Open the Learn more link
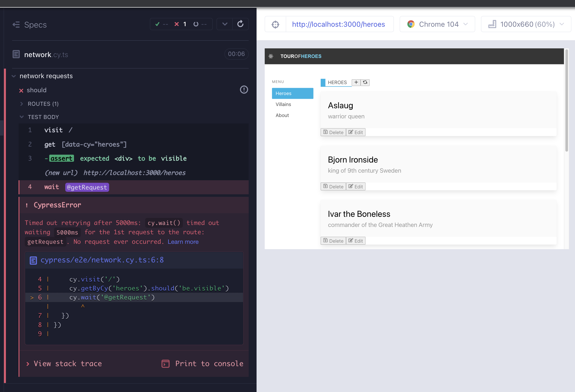 183,242
